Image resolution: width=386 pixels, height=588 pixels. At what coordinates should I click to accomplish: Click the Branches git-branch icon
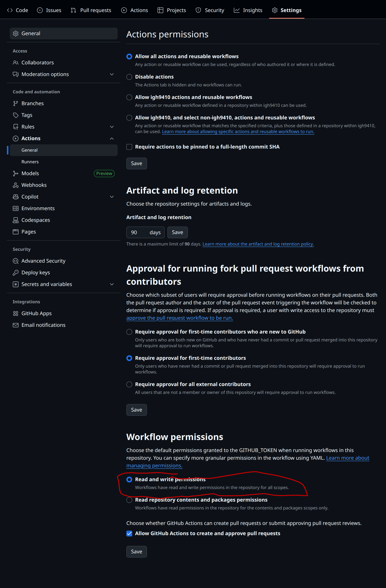[x=15, y=103]
